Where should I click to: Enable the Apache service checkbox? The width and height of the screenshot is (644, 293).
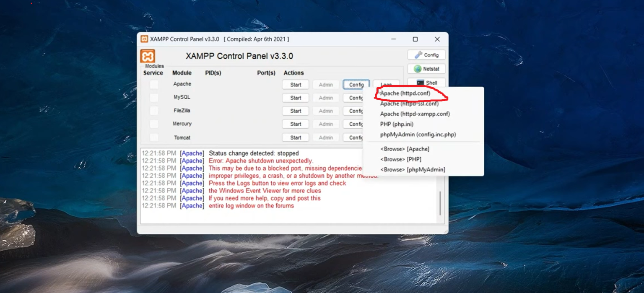[153, 84]
